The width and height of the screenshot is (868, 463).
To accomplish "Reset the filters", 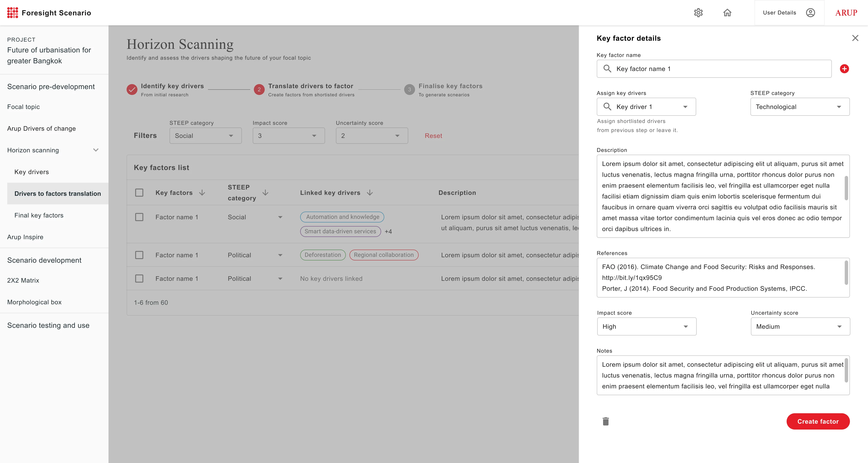I will point(433,136).
